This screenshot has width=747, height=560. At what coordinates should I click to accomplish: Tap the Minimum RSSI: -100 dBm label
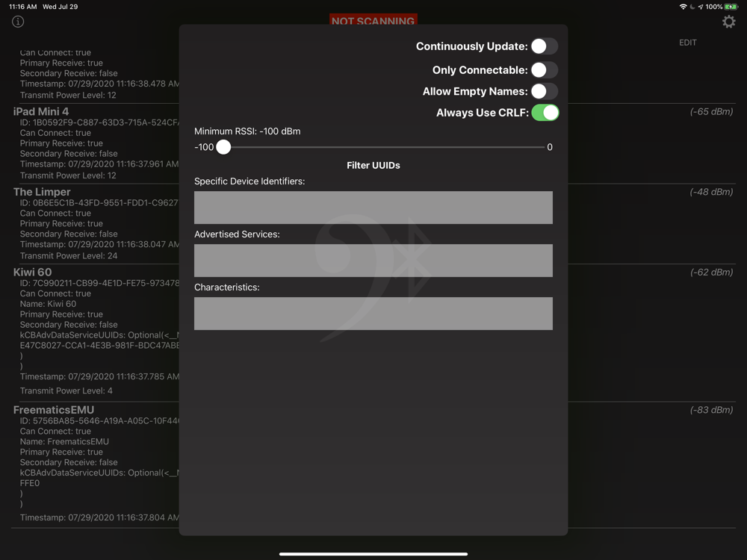(x=247, y=131)
